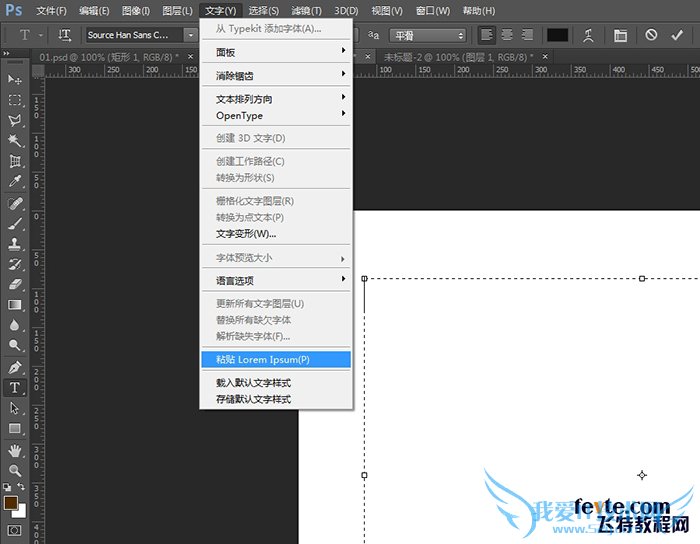700x544 pixels.
Task: Open the 文件(F) menu
Action: [51, 10]
